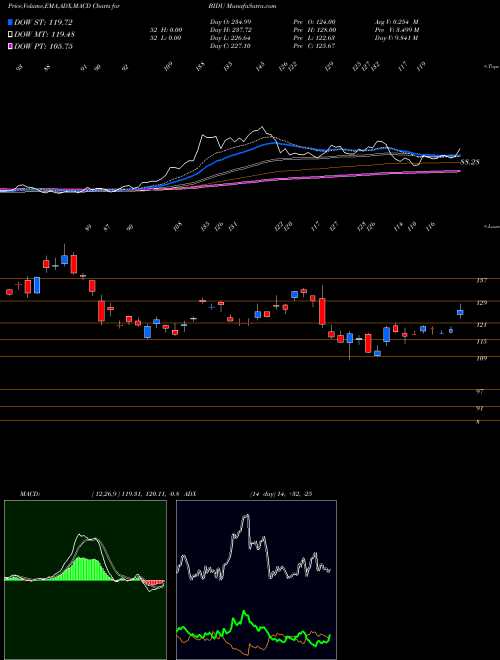Click the 'MACD:' panel title
Viewport: 500px width, 660px height.
click(x=30, y=494)
